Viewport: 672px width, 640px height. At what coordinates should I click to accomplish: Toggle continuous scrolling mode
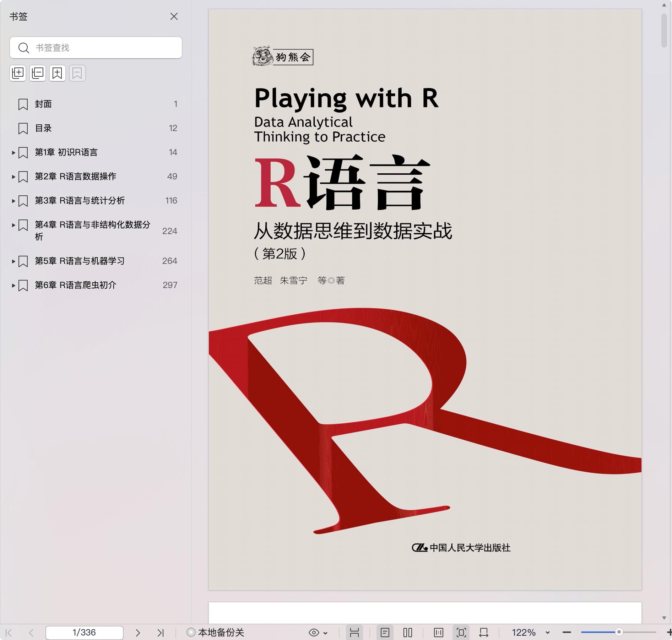click(354, 633)
